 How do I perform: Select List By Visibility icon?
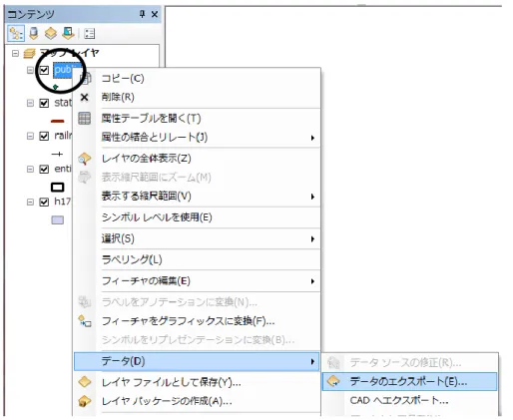[x=51, y=34]
